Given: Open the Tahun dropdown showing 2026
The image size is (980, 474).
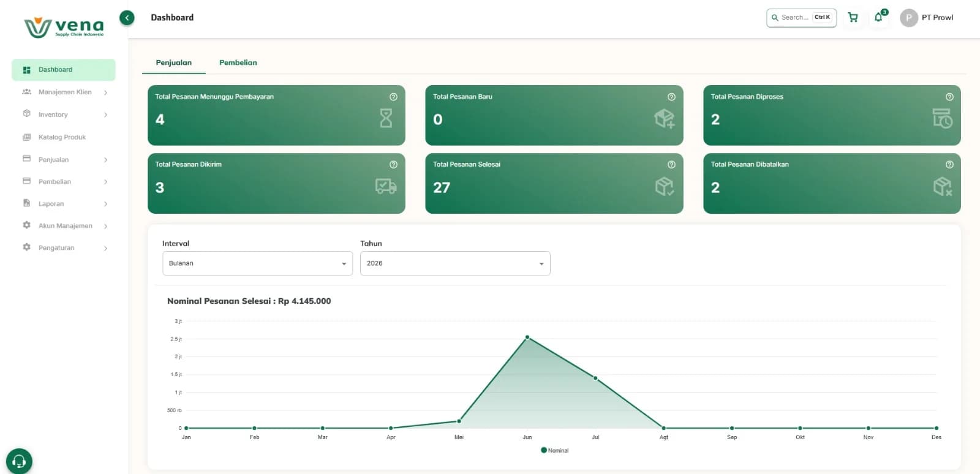Looking at the screenshot, I should click(x=455, y=263).
